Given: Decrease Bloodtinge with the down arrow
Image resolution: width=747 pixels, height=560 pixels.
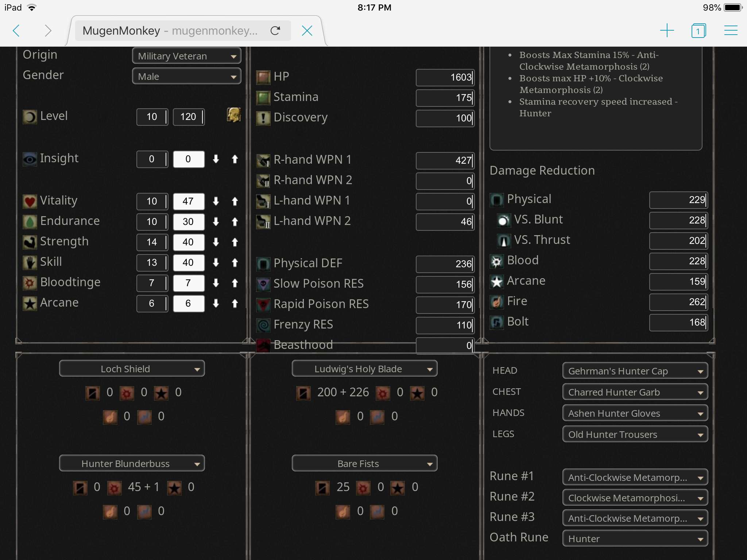Looking at the screenshot, I should click(216, 283).
